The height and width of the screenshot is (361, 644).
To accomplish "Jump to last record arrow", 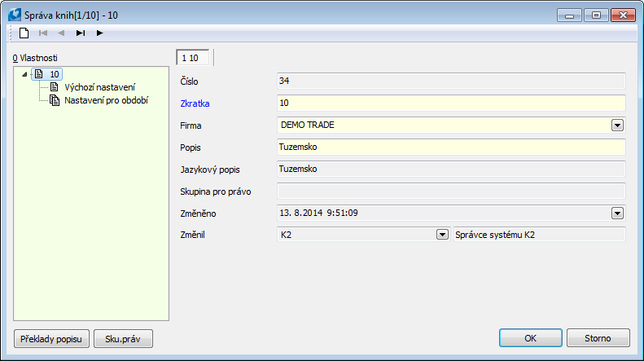I will [x=81, y=33].
